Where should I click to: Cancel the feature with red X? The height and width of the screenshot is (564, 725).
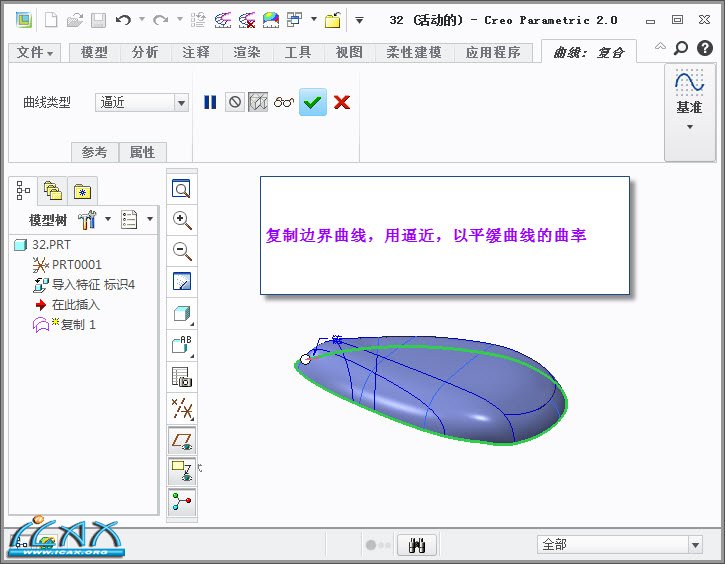coord(342,102)
